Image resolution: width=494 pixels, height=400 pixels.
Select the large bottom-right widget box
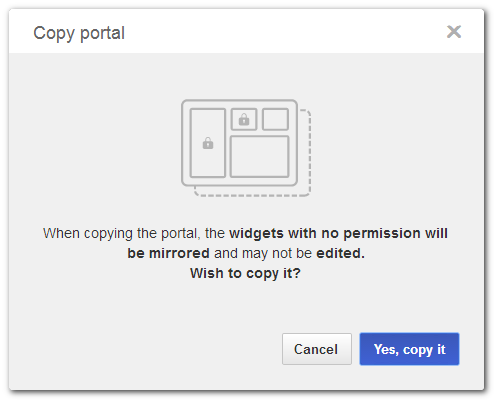[x=260, y=156]
